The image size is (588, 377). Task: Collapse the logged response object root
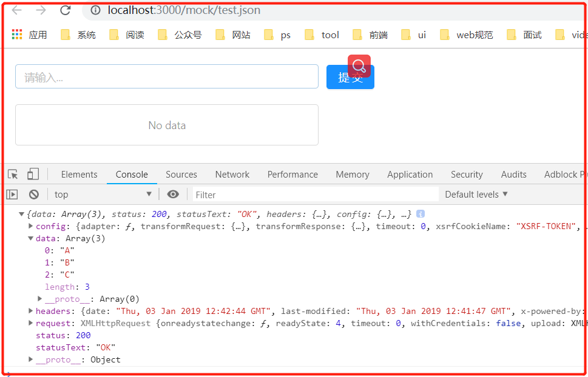pyautogui.click(x=22, y=215)
